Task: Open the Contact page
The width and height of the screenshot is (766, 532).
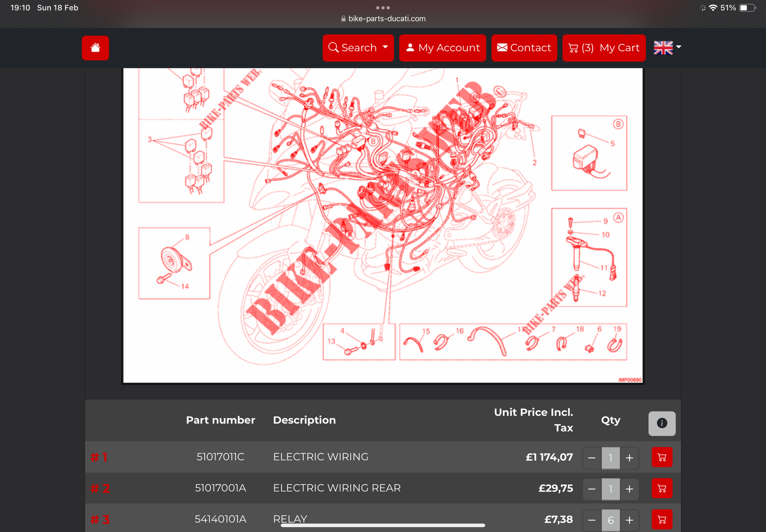Action: tap(524, 48)
